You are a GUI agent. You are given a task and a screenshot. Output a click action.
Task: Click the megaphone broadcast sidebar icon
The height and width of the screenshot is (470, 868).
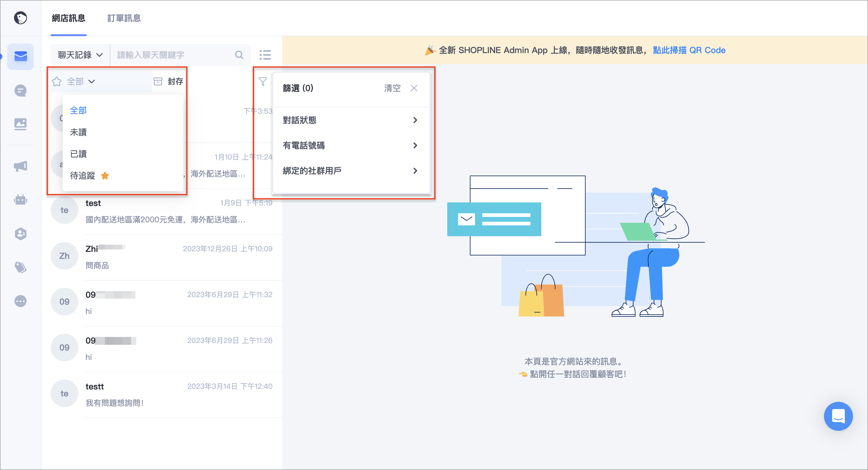tap(20, 166)
